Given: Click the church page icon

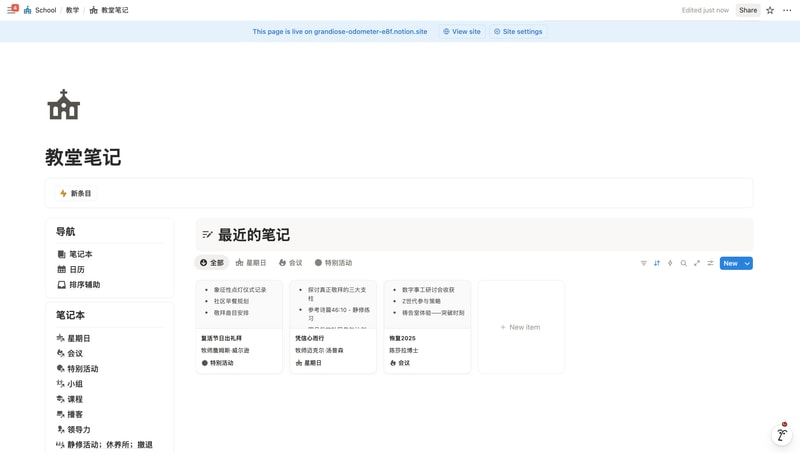Looking at the screenshot, I should 64,105.
